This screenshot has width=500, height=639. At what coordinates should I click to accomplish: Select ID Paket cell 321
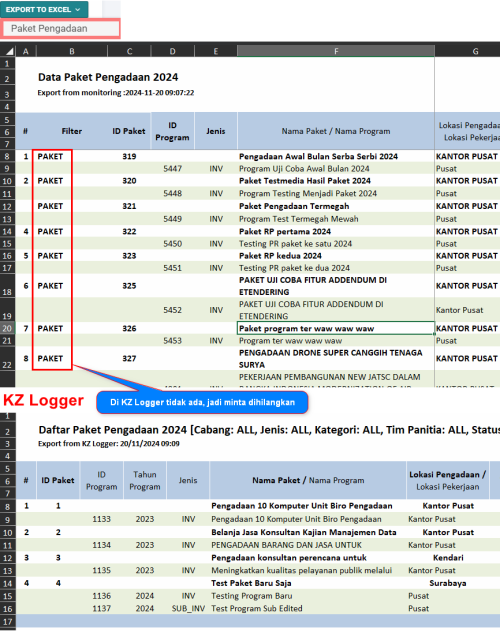pos(129,206)
